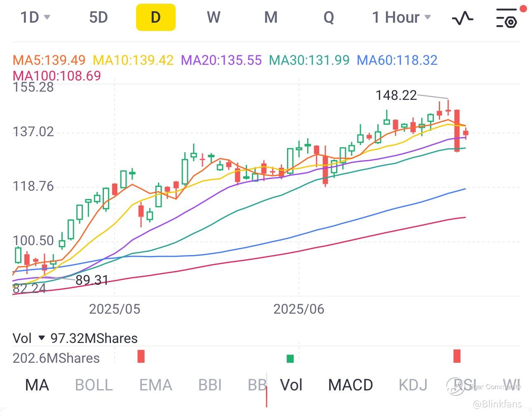Select the MA overlay indicator
This screenshot has height=416, width=532.
37,385
